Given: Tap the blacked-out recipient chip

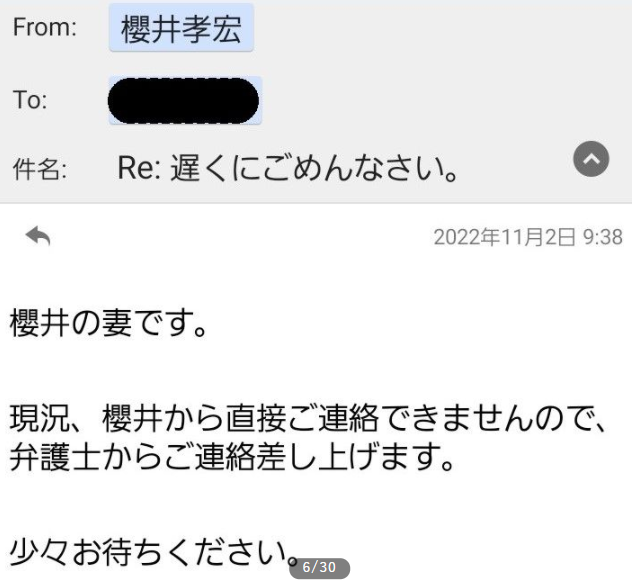Looking at the screenshot, I should click(x=184, y=100).
